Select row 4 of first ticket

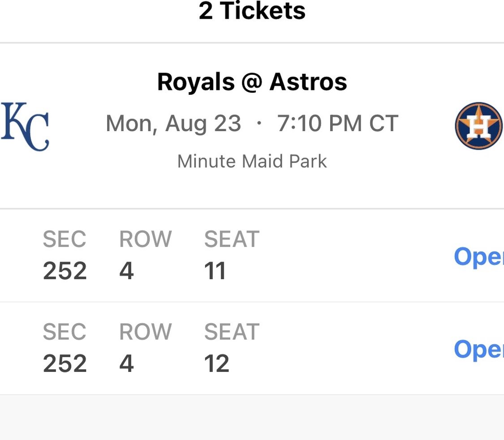(x=127, y=270)
